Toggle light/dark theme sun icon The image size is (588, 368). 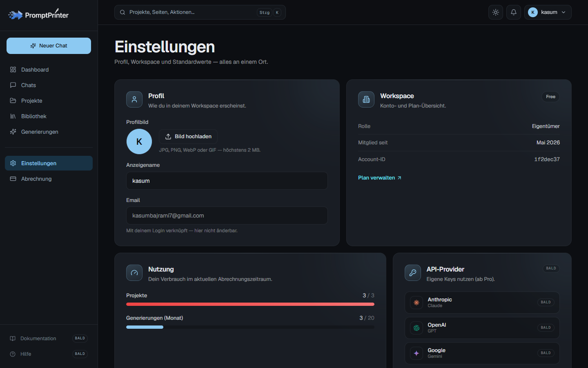496,12
